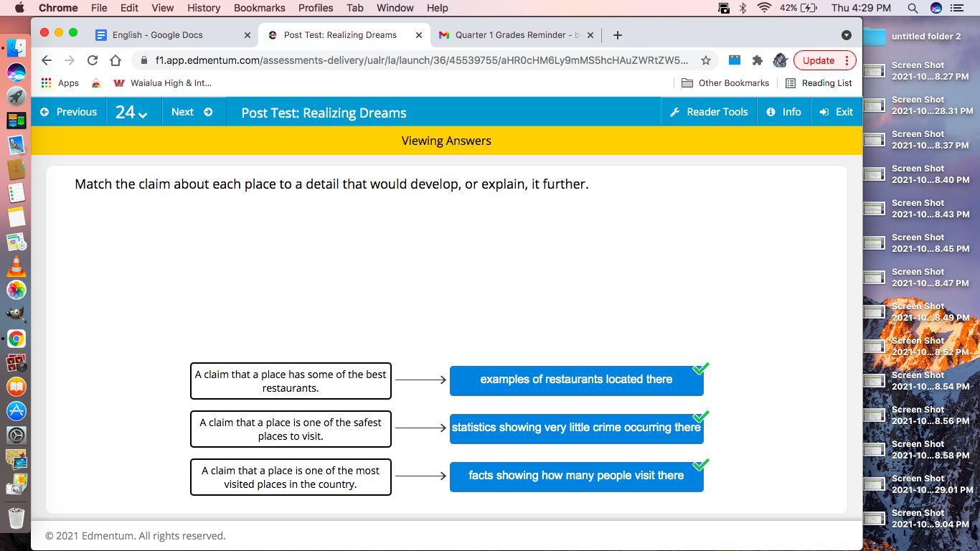980x551 pixels.
Task: Open Spotlight search in the menu bar
Action: tap(913, 8)
